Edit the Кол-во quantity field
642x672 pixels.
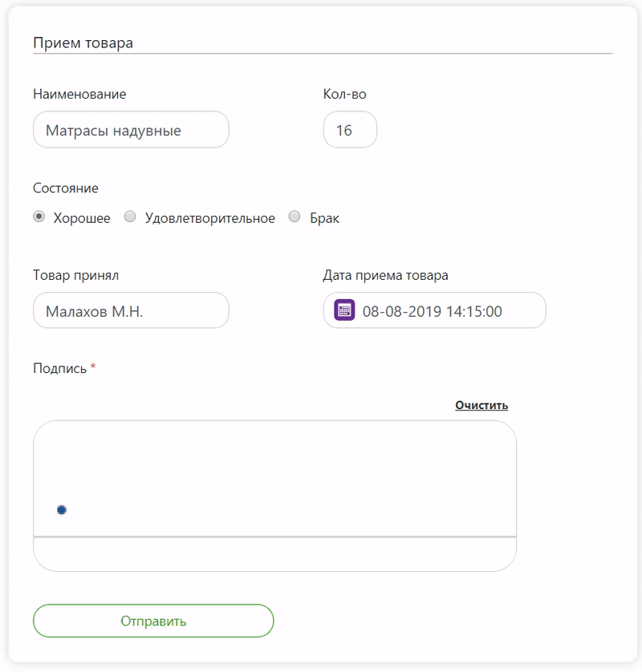[350, 130]
